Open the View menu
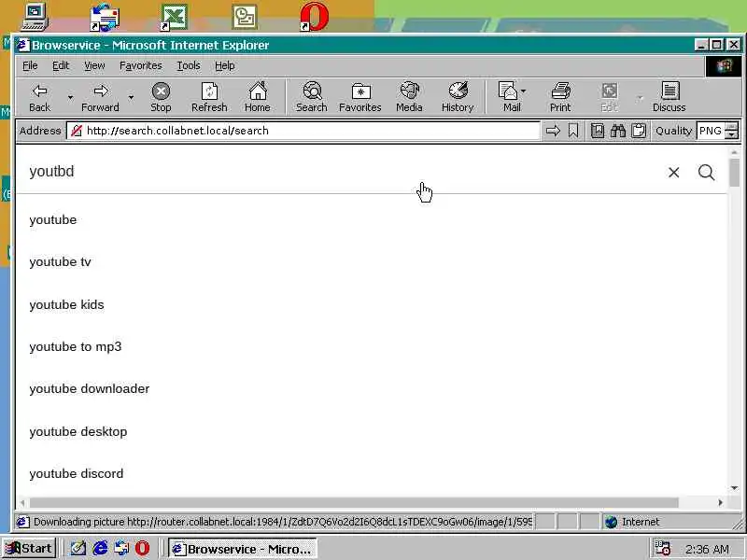 (94, 65)
